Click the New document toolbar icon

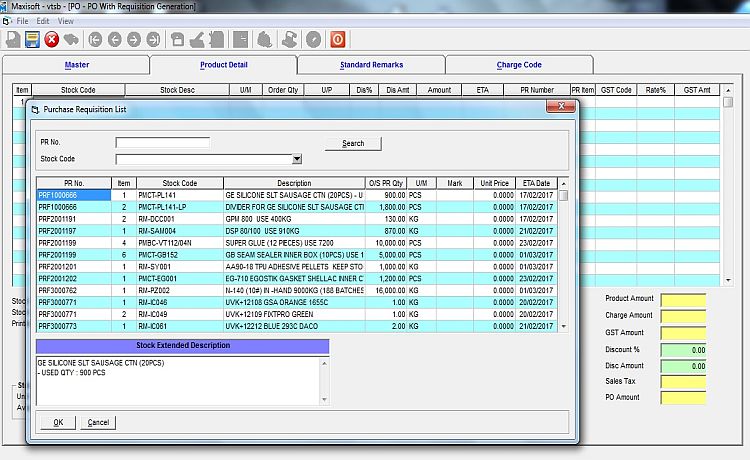pyautogui.click(x=12, y=40)
